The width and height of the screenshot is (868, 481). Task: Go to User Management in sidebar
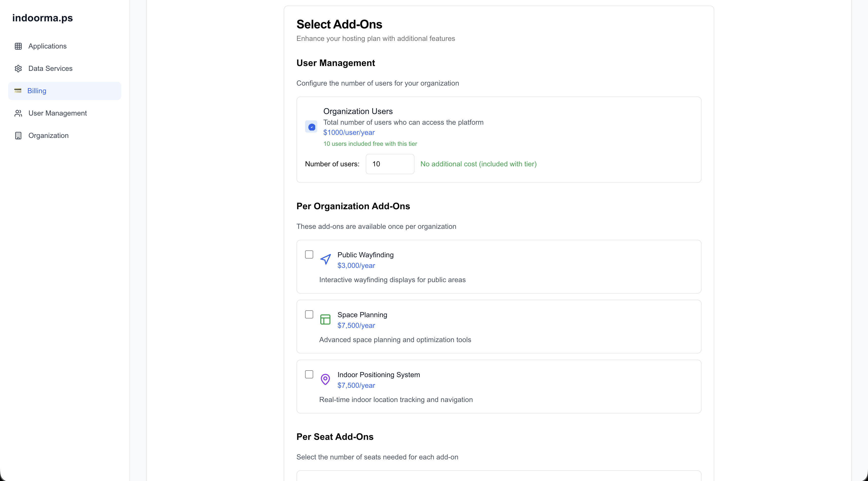tap(65, 113)
